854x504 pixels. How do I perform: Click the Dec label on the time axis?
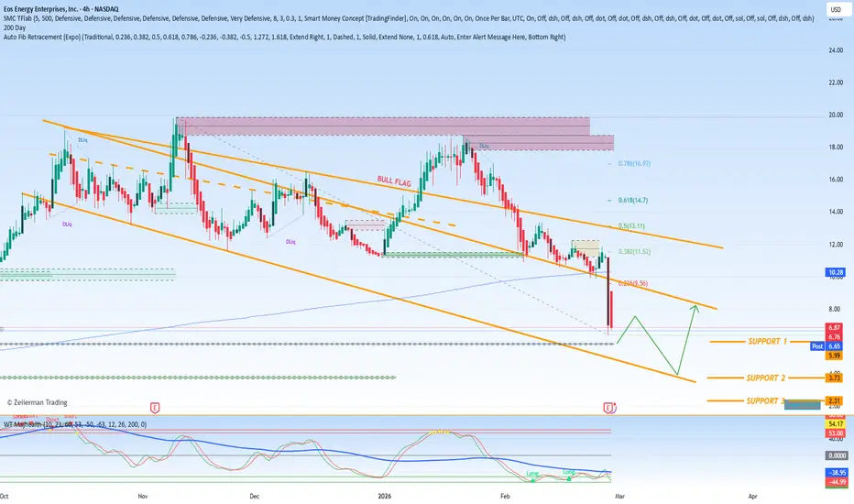(255, 496)
